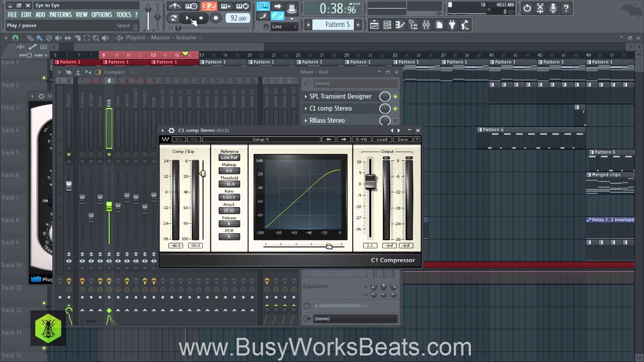Click the C1 output gain fader
644x362 pixels.
click(370, 182)
